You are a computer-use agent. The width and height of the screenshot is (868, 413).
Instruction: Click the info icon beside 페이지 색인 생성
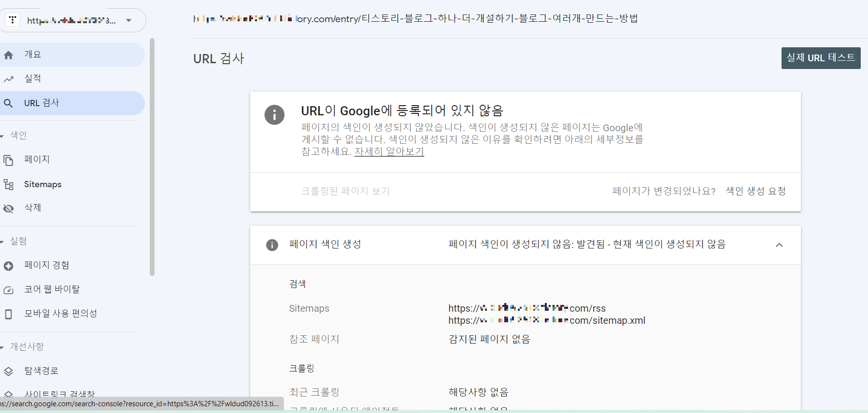[272, 245]
